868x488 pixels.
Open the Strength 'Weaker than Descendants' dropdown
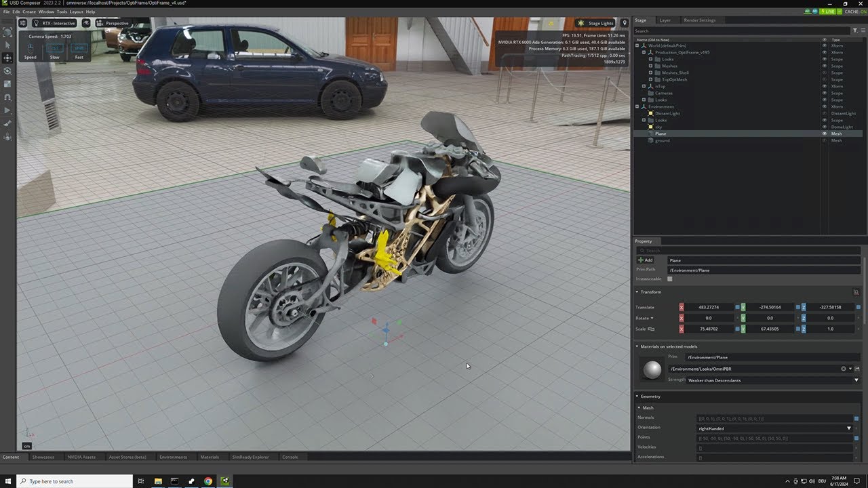click(x=773, y=380)
